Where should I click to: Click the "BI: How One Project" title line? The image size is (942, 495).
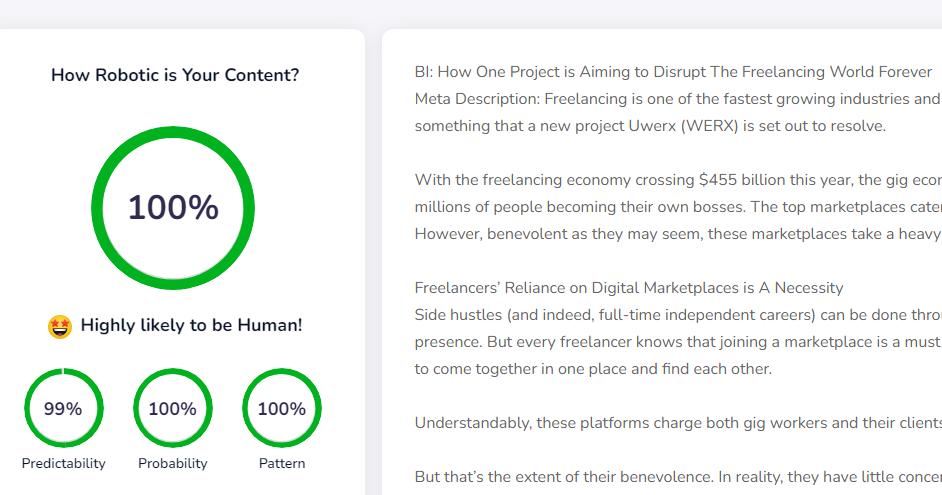coord(673,72)
